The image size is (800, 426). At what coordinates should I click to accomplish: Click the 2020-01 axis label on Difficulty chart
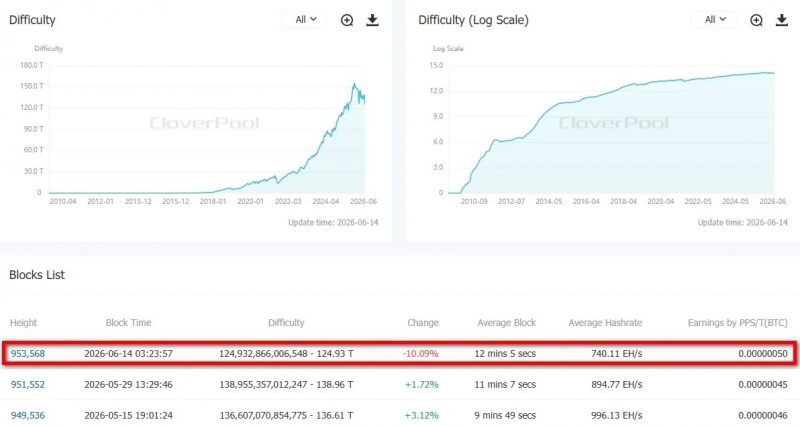(251, 202)
